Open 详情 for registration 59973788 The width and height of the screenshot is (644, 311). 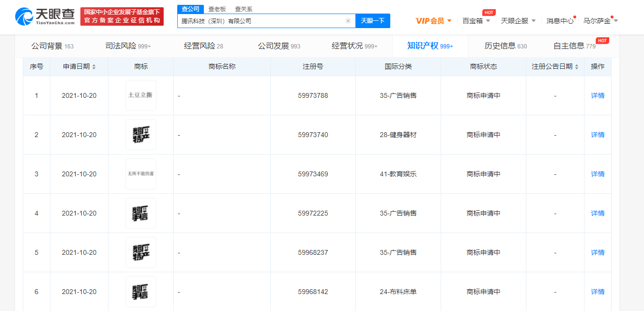tap(598, 95)
